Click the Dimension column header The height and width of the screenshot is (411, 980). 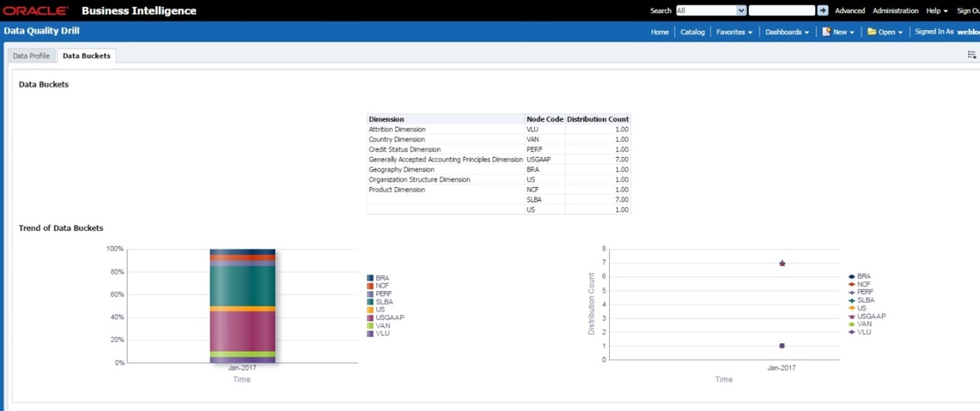click(446, 119)
